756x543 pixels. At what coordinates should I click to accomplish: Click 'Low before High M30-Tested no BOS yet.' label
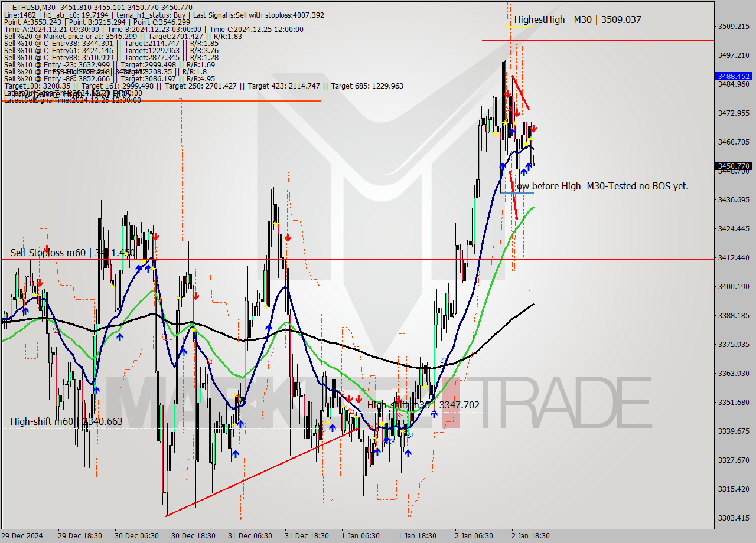pos(600,186)
